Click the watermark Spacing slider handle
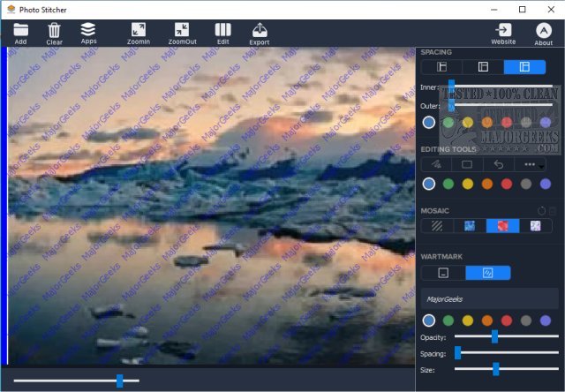This screenshot has width=565, height=392. click(457, 353)
